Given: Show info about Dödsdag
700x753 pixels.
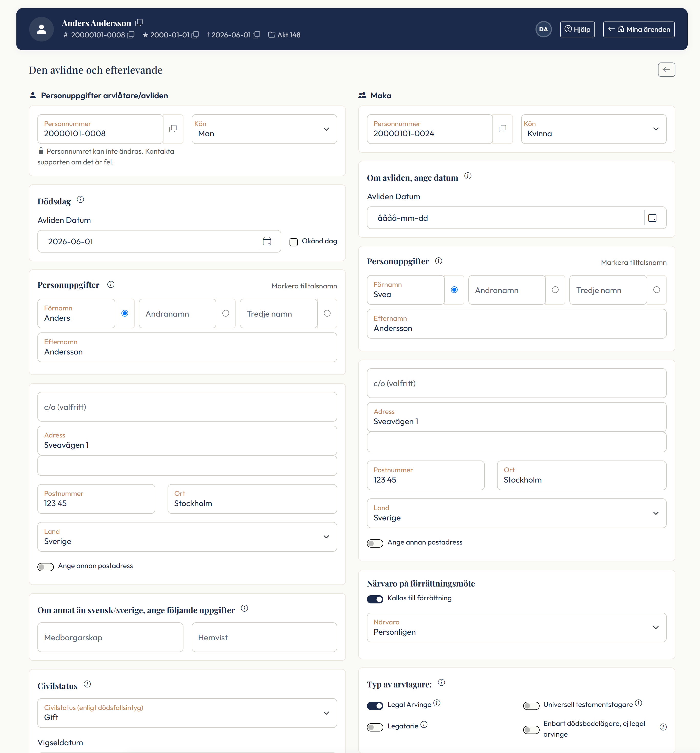Looking at the screenshot, I should pos(80,200).
